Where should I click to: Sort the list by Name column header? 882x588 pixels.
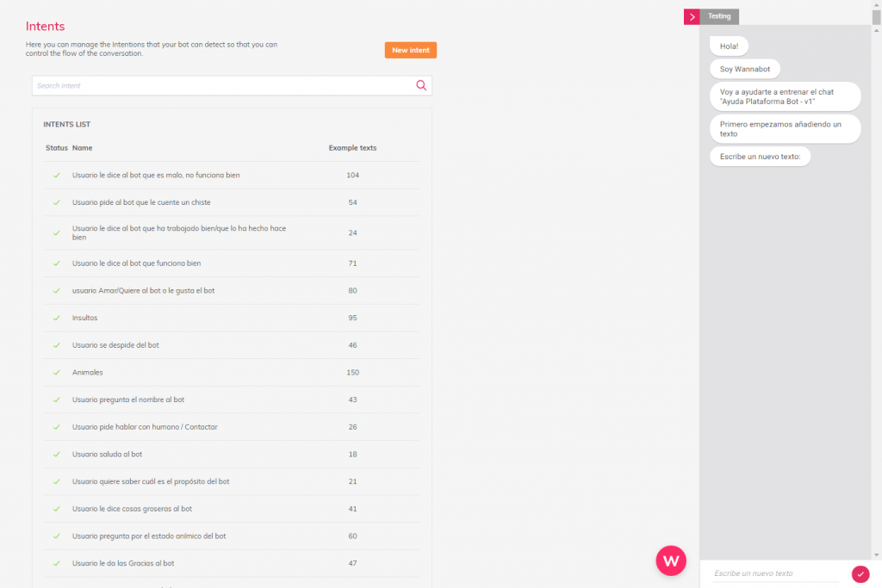click(x=82, y=148)
